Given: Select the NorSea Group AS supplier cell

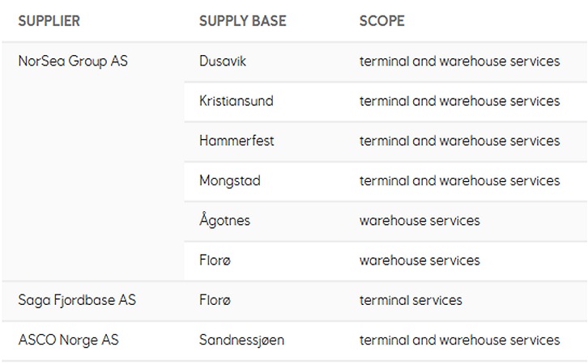Looking at the screenshot, I should click(73, 61).
